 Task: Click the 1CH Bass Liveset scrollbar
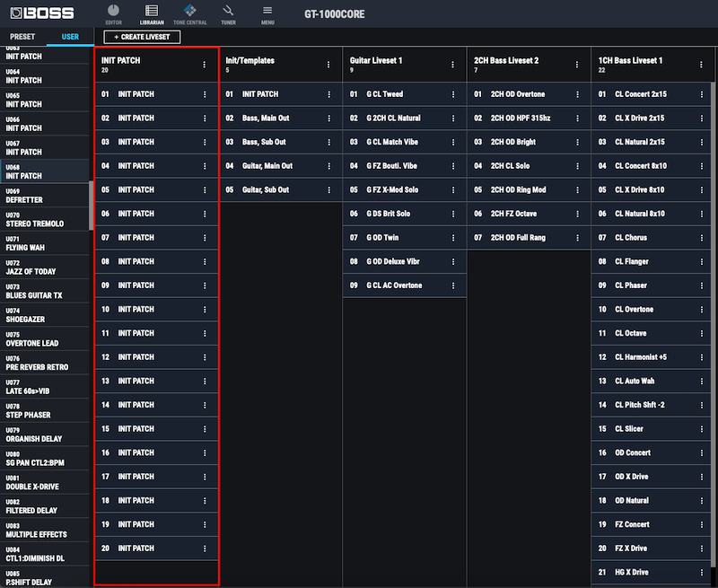point(713,324)
